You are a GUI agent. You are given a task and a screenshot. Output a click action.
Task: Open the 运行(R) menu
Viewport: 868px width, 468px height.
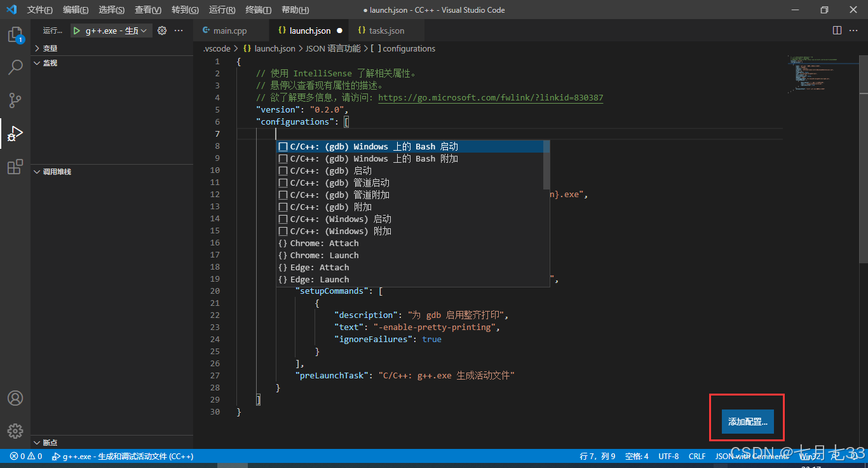pos(222,10)
